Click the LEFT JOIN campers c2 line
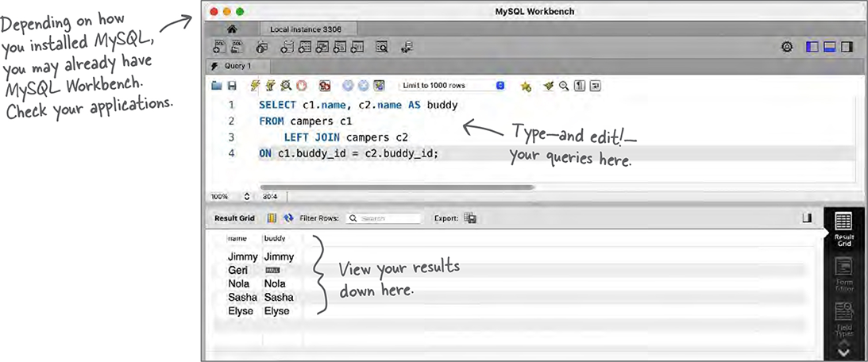The height and width of the screenshot is (362, 868). (346, 137)
